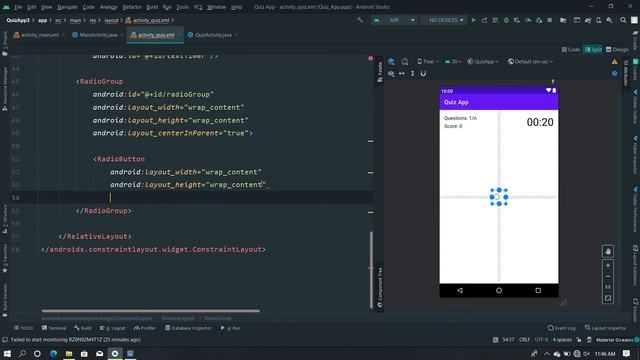Open the QuizApp theme dropdown

pos(482,62)
